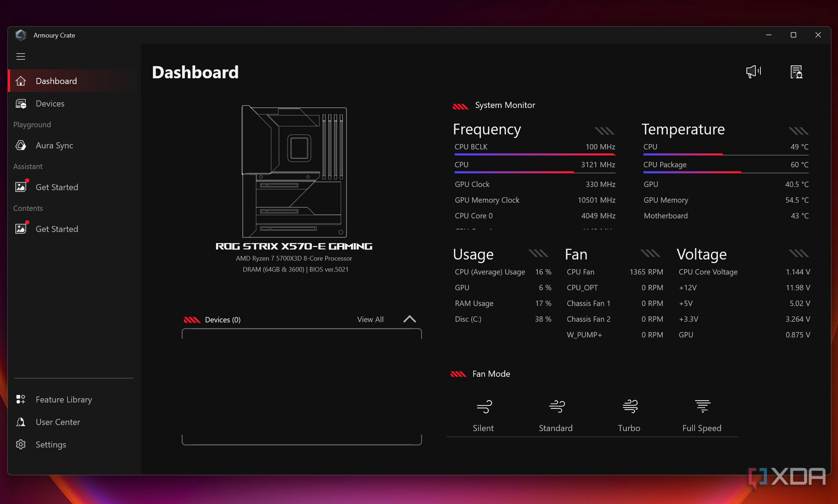Open the User Center page

58,422
